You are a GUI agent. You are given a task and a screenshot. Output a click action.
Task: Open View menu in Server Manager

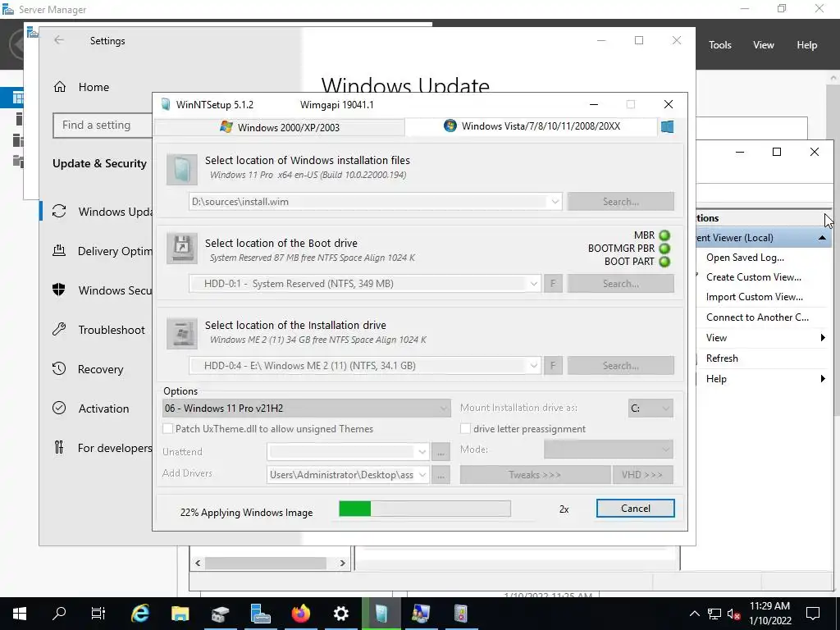(763, 45)
